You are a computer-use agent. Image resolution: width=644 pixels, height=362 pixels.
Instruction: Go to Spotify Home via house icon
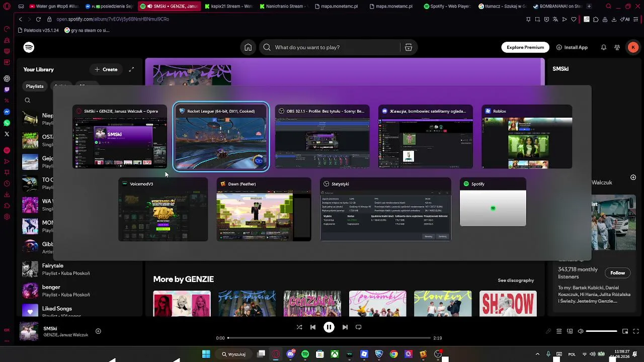click(248, 47)
